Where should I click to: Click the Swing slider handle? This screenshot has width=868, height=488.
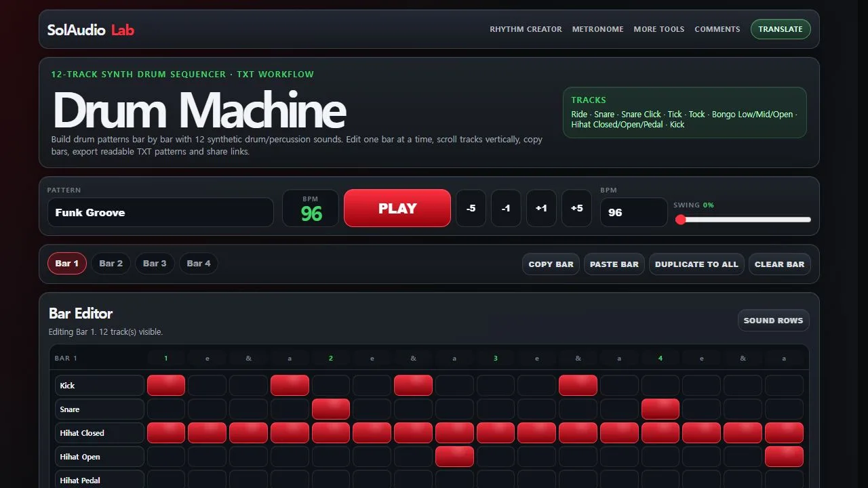(680, 220)
